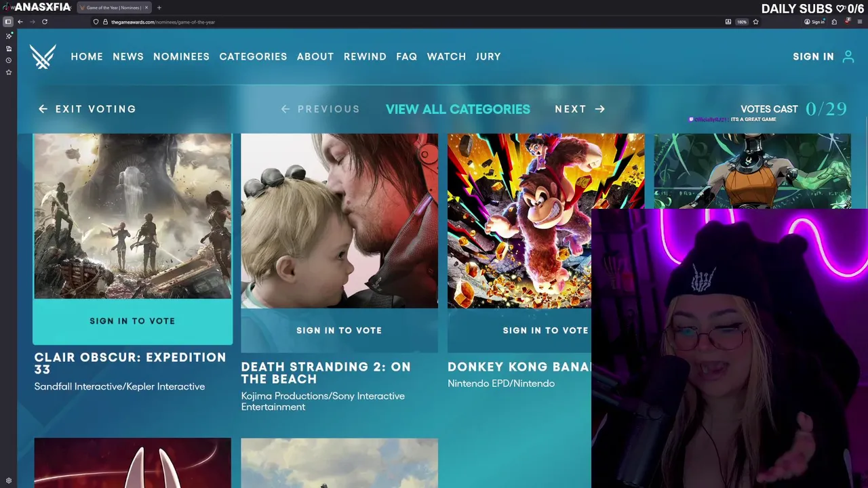Click the DEATH STRANDING 2: ON THE BEACH title
868x488 pixels.
[326, 373]
